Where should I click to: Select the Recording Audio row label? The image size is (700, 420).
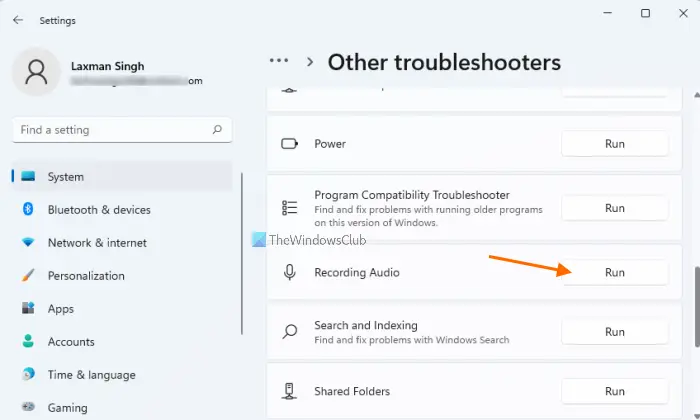tap(357, 272)
